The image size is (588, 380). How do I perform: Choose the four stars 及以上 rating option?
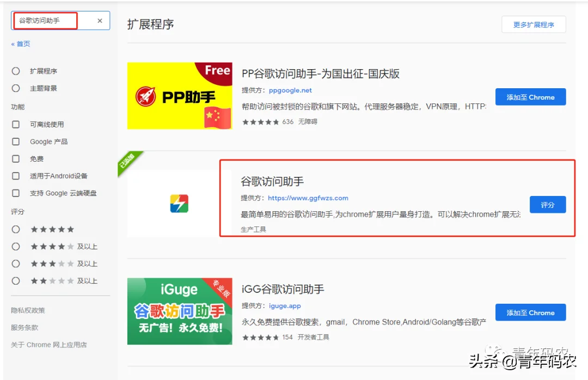coord(16,247)
